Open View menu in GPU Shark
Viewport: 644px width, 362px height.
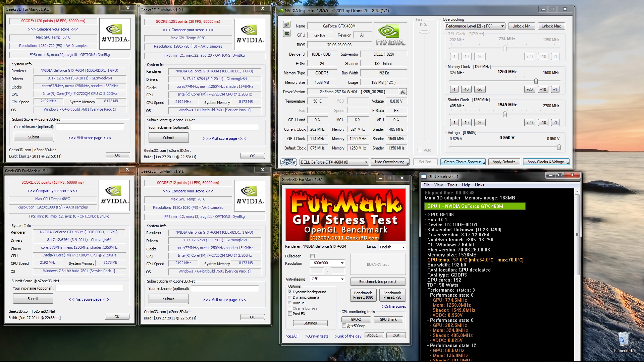438,185
